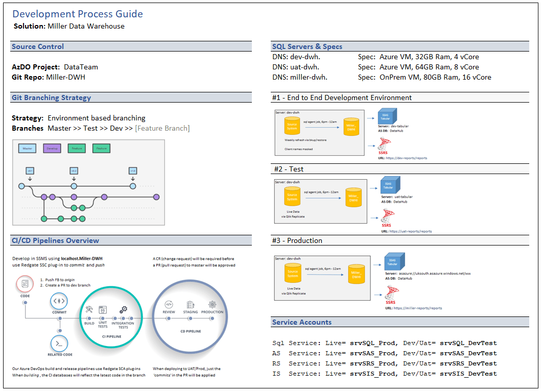Click the blue Master legend box

click(x=27, y=149)
